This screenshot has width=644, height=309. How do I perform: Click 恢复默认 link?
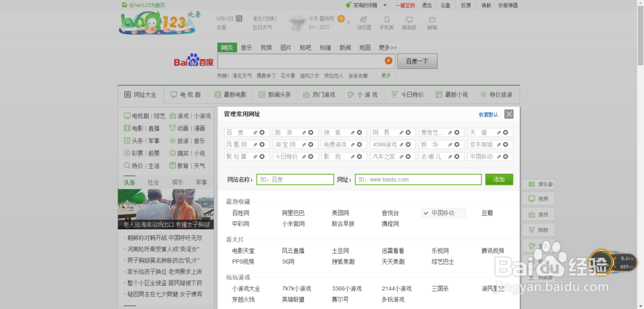pyautogui.click(x=488, y=115)
